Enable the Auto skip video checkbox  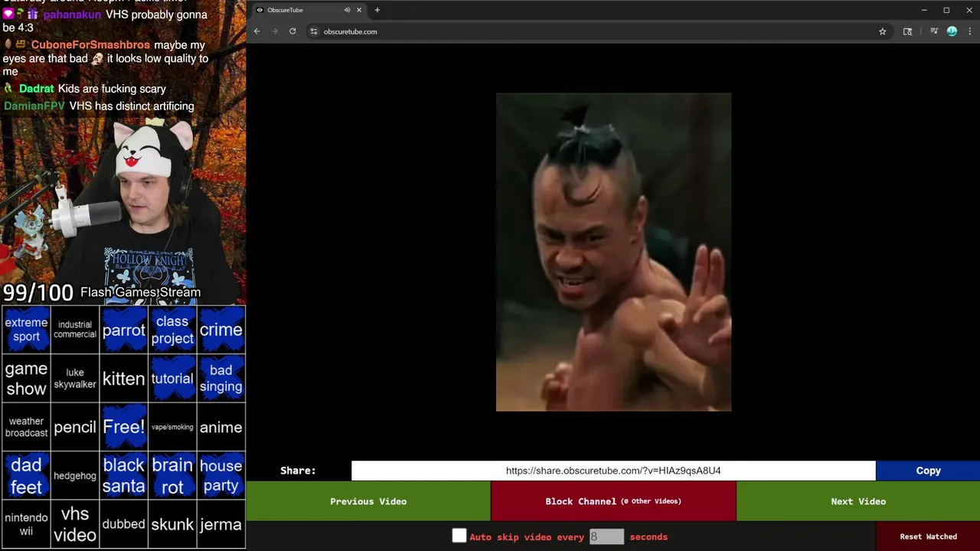tap(459, 536)
